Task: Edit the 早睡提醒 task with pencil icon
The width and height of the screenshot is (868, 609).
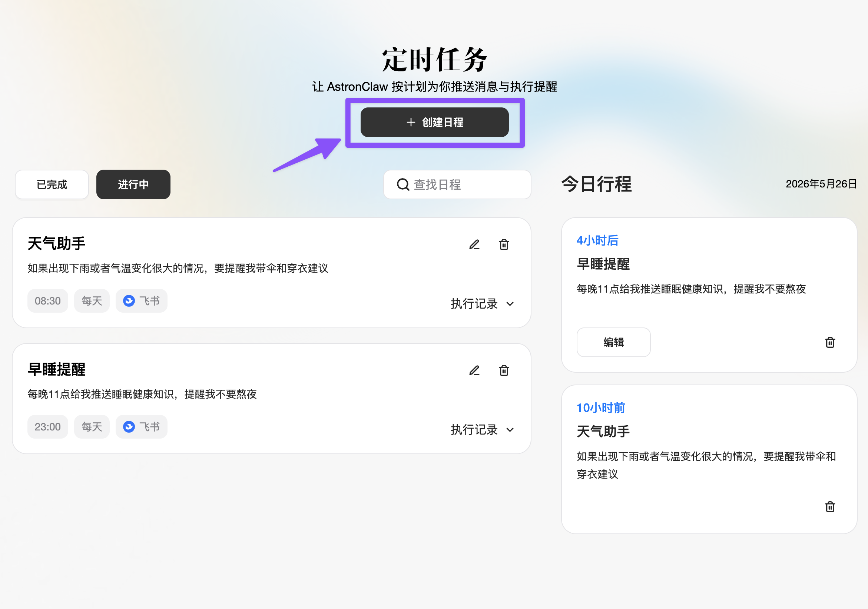Action: [x=474, y=370]
